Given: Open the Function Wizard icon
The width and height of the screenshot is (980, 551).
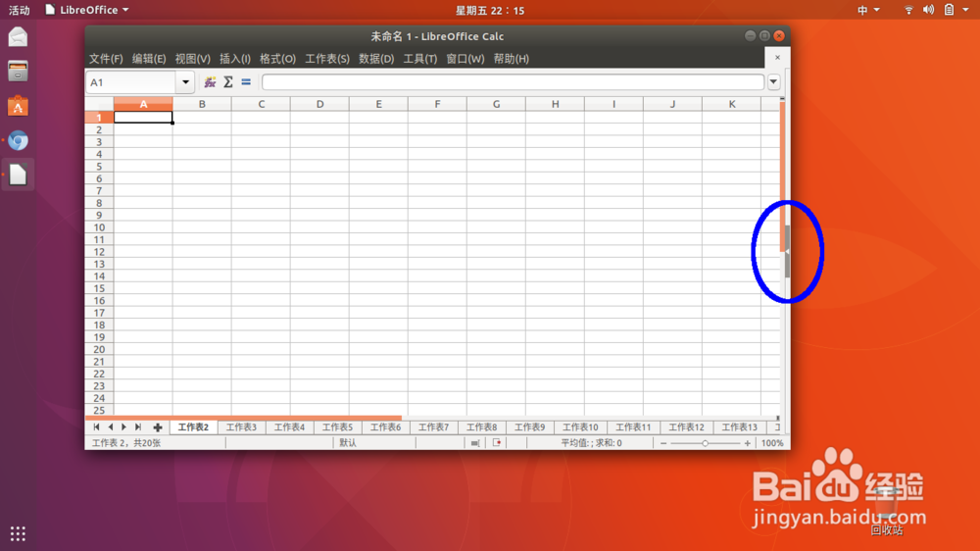Looking at the screenshot, I should [210, 82].
